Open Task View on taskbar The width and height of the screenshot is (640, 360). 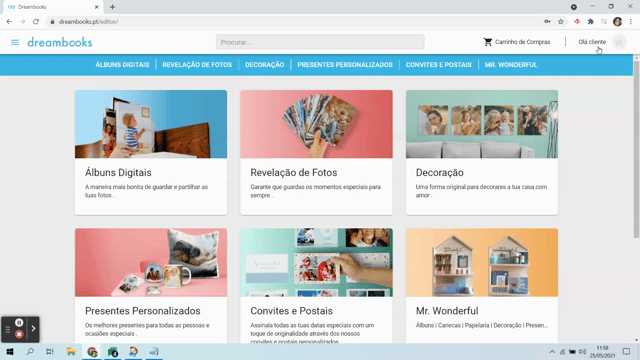50,351
